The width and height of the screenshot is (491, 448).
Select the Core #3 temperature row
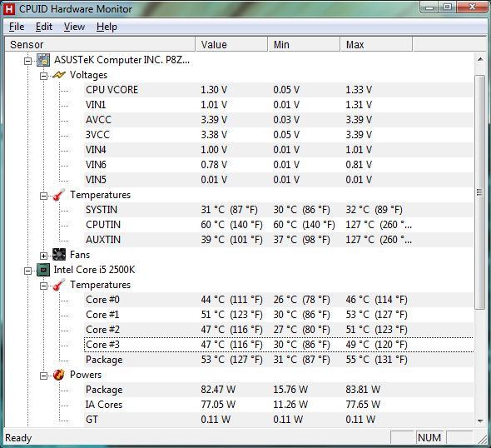279,345
